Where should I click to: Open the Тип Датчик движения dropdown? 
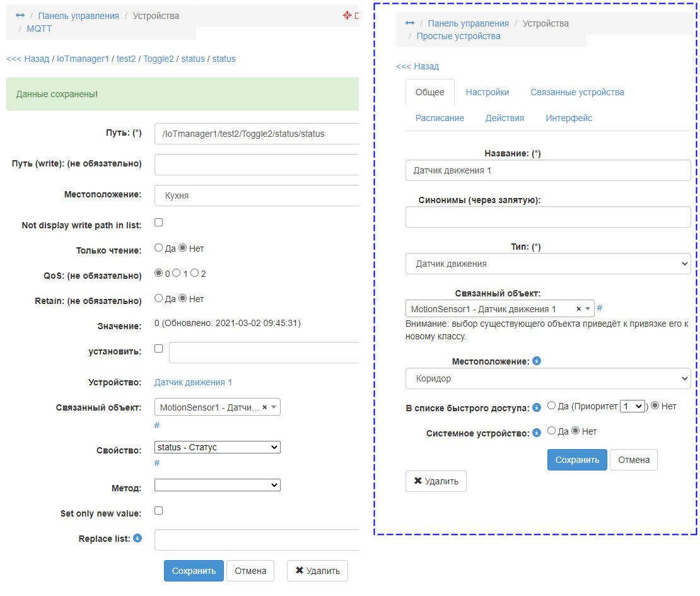[x=548, y=264]
